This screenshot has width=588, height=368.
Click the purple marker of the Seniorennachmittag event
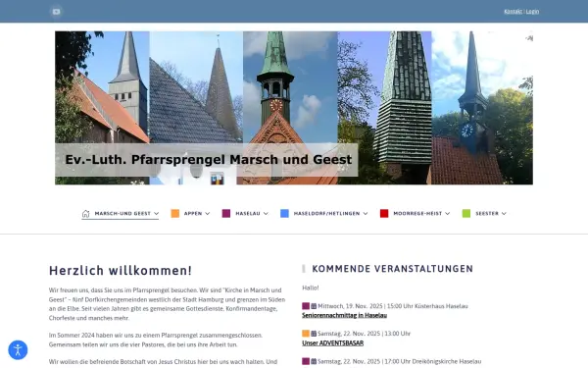pyautogui.click(x=306, y=306)
